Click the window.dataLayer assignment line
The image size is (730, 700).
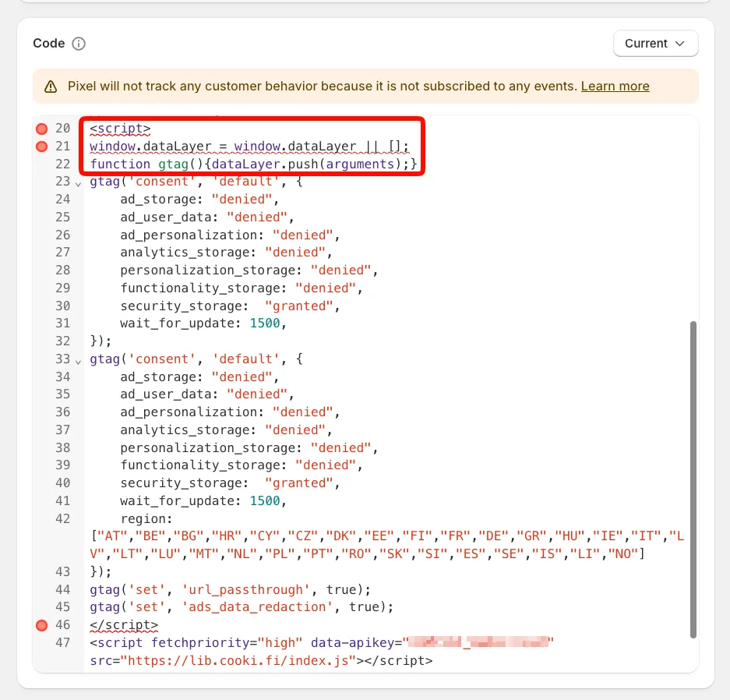point(249,147)
